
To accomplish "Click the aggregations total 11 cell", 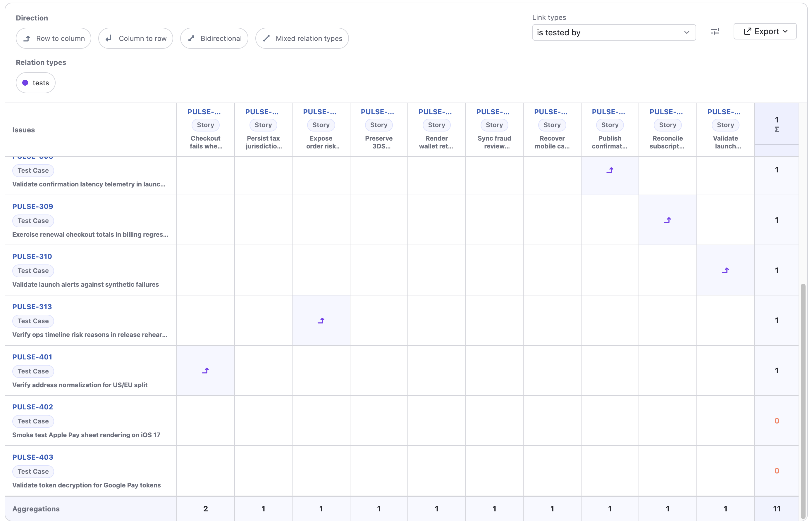I will point(777,509).
